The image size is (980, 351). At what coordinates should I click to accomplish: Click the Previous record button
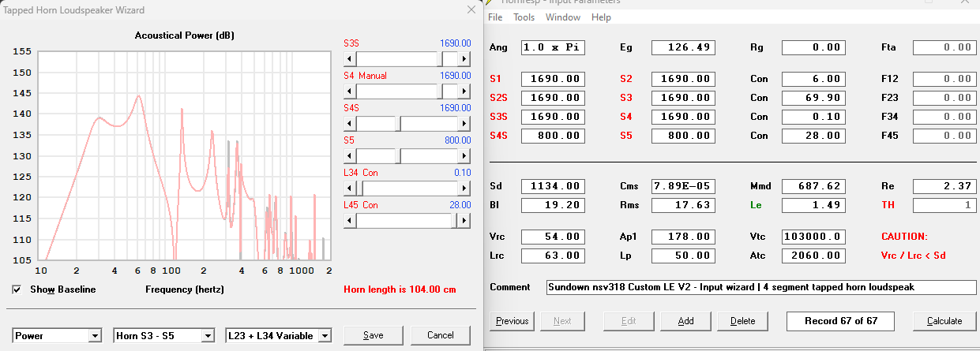point(512,321)
